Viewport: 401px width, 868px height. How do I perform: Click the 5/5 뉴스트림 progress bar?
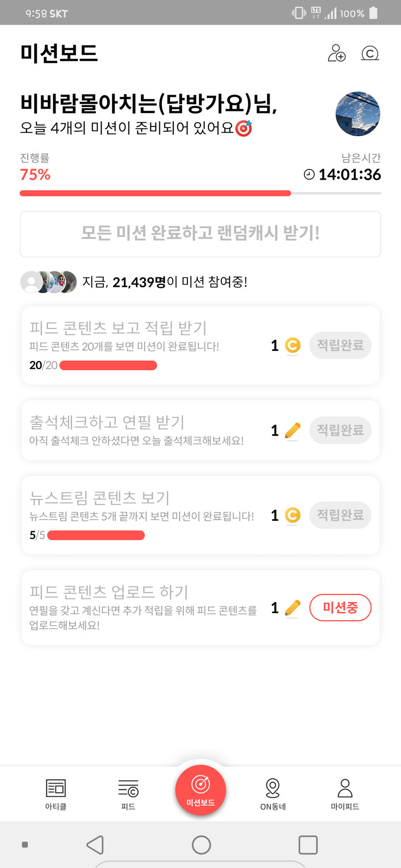coord(96,535)
